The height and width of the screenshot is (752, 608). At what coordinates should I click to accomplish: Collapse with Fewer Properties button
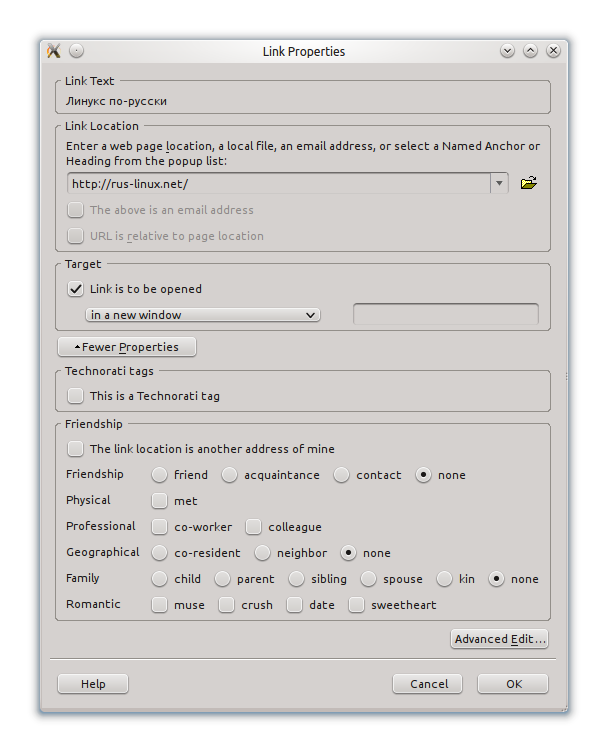point(127,347)
